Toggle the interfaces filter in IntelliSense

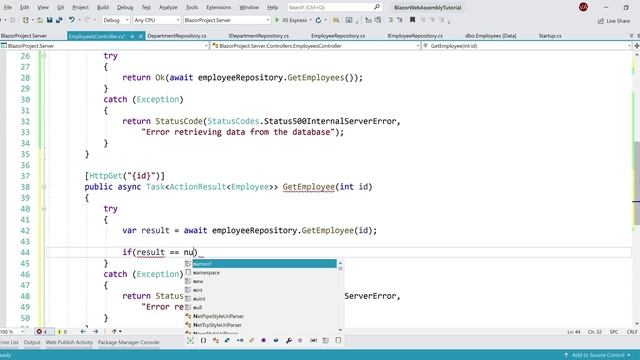click(x=240, y=340)
